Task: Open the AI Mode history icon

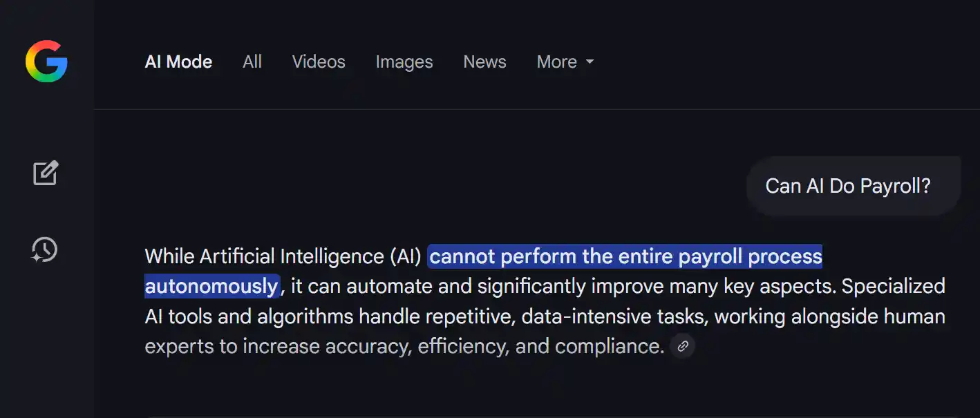Action: click(x=45, y=249)
